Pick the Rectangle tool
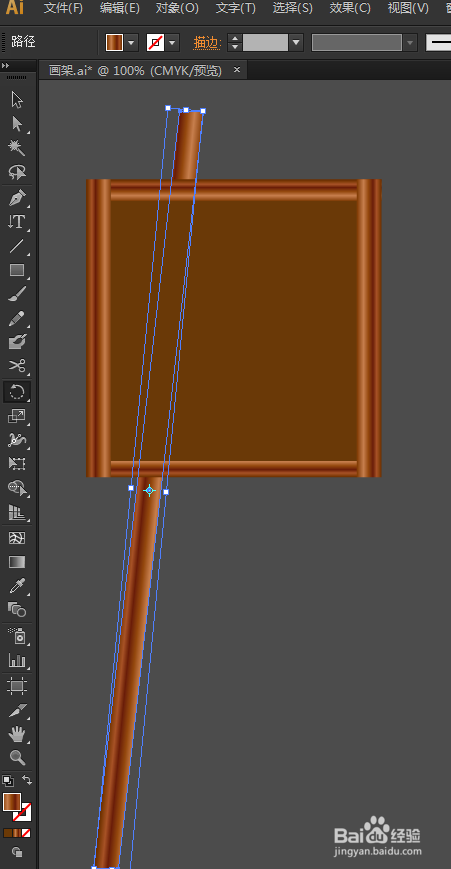Screen dimensions: 451x869 [17, 270]
